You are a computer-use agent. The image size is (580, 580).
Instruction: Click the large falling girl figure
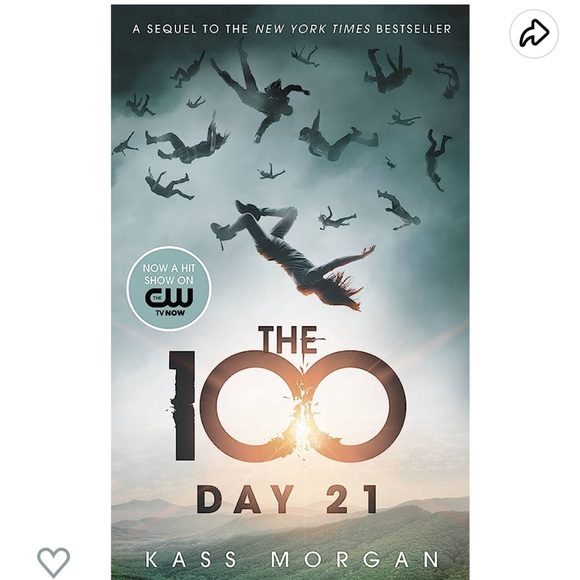point(292,253)
